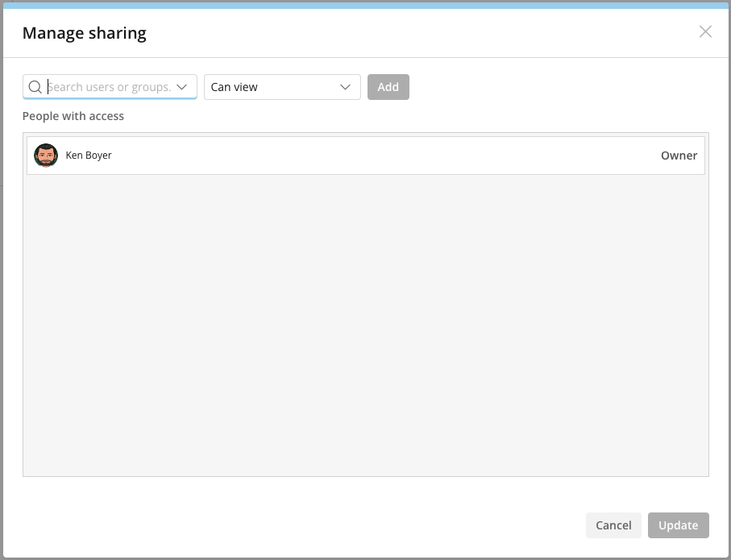Viewport: 731px width, 560px height.
Task: Open the Can view permission dropdown
Action: [x=282, y=87]
